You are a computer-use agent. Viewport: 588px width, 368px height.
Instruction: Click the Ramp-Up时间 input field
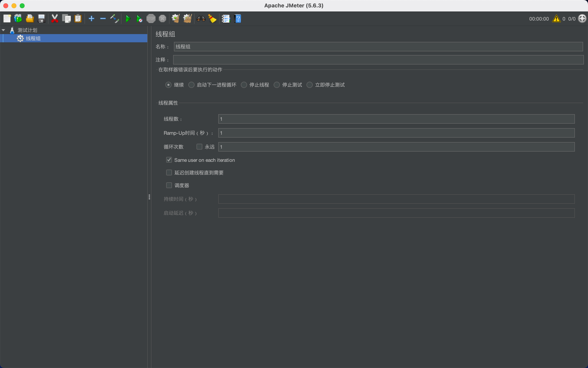(396, 133)
